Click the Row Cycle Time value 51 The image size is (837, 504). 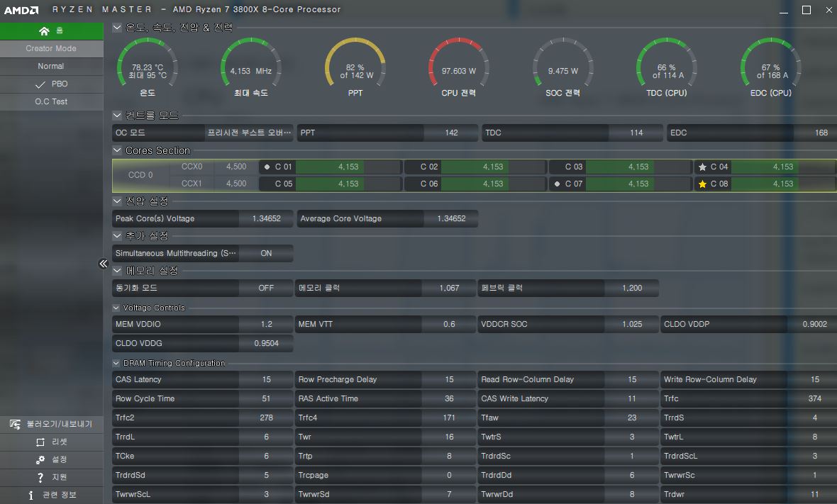click(x=266, y=399)
